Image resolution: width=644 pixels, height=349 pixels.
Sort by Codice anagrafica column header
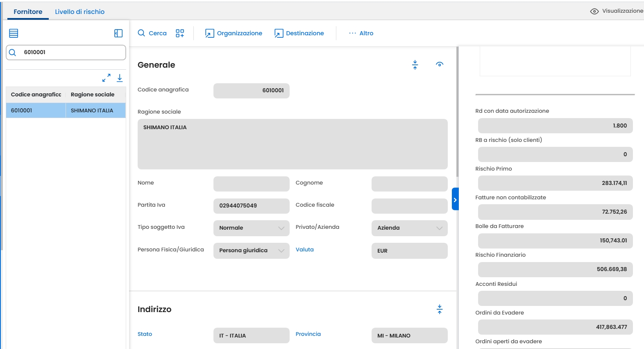[36, 94]
